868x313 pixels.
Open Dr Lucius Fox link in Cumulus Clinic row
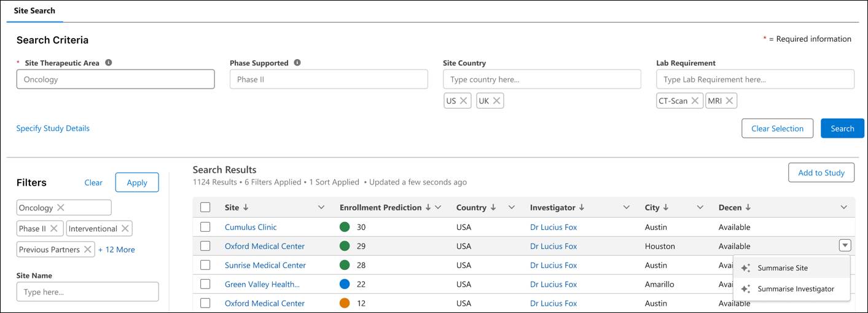[553, 227]
